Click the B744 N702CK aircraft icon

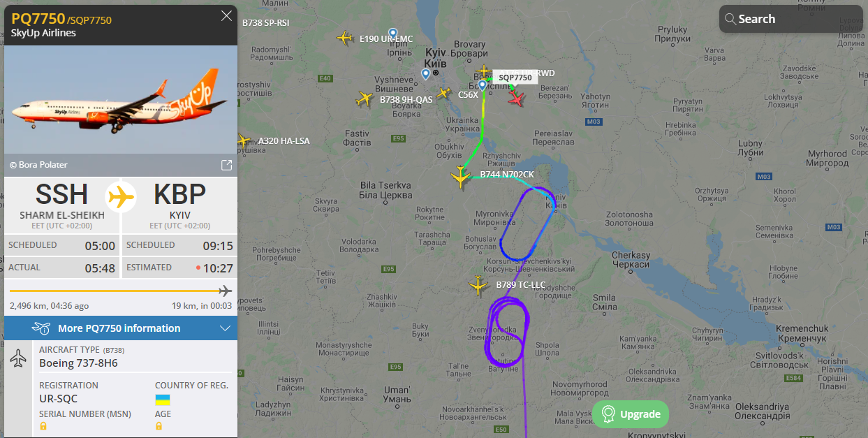(460, 177)
